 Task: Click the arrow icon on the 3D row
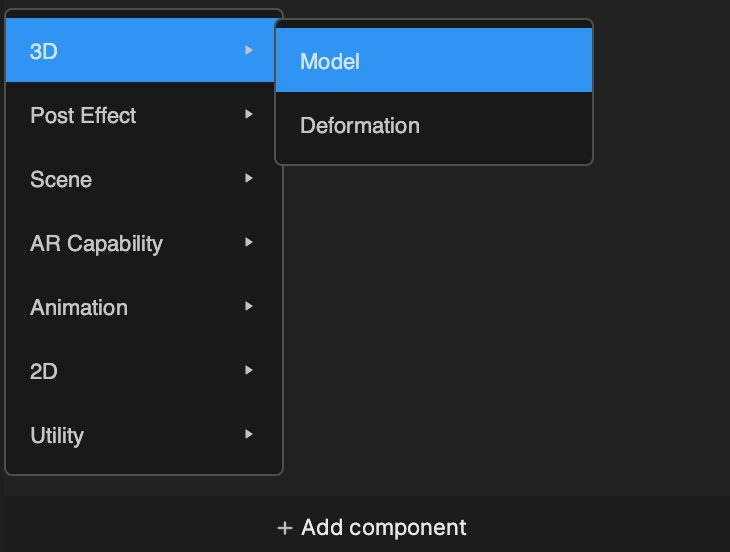249,50
